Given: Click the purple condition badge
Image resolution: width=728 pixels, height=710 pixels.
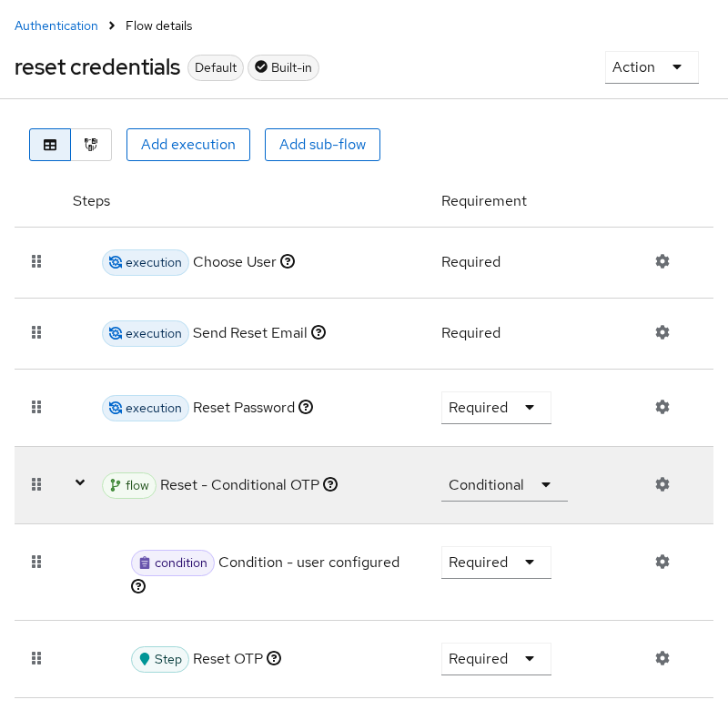Looking at the screenshot, I should pyautogui.click(x=173, y=563).
